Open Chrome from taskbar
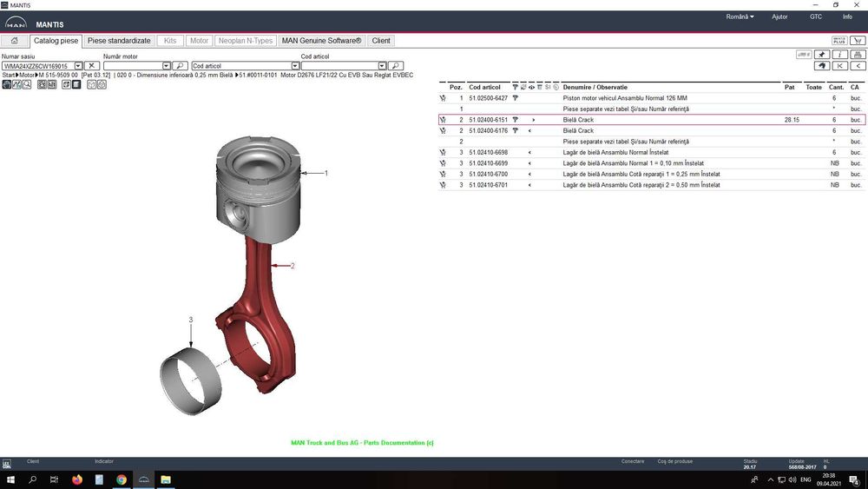 (122, 479)
